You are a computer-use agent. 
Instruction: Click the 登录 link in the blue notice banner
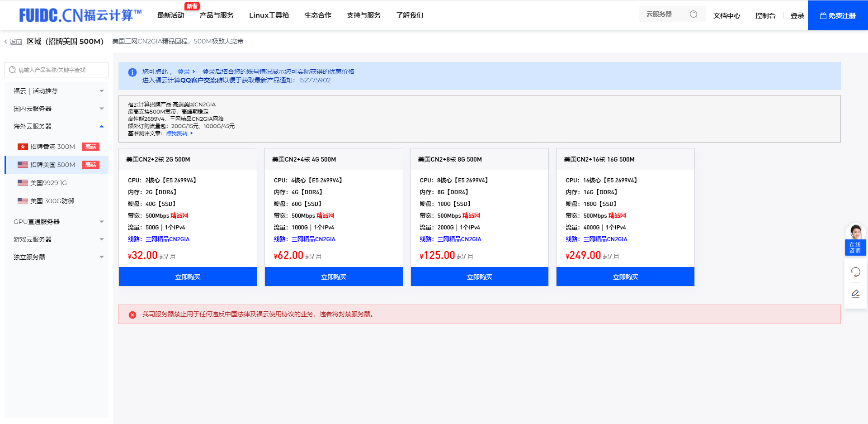186,71
